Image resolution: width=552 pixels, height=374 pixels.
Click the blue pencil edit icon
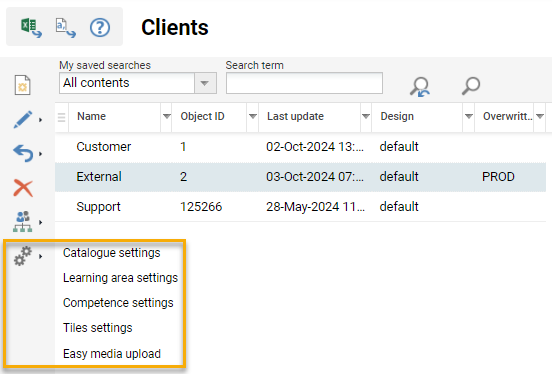23,119
